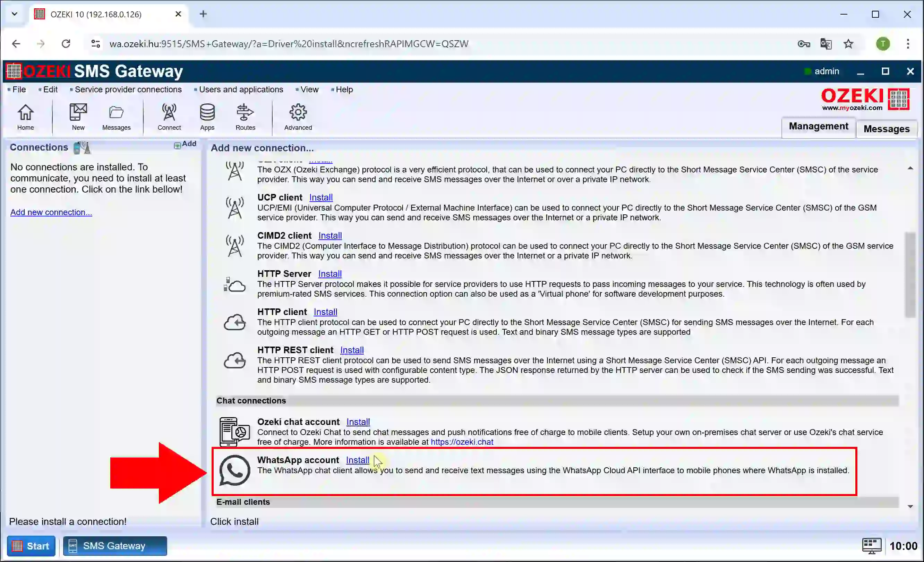Image resolution: width=924 pixels, height=562 pixels.
Task: Go back in browser history
Action: coord(16,44)
